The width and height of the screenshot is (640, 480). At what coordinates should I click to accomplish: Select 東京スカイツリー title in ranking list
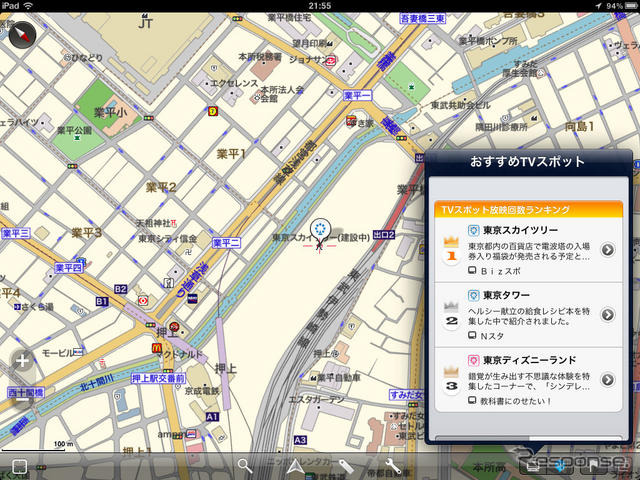pos(520,230)
